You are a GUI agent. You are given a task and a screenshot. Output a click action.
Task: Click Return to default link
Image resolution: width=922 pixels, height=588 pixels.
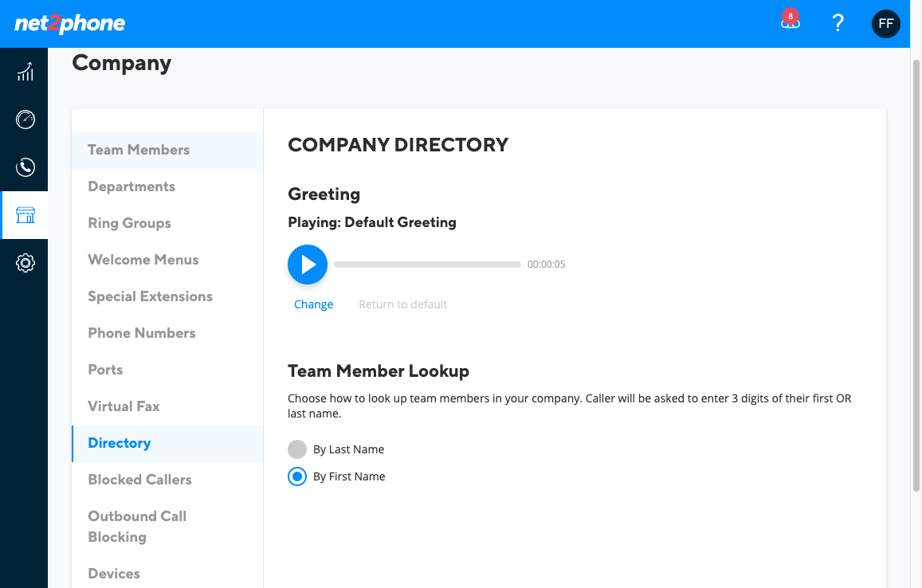(x=402, y=304)
